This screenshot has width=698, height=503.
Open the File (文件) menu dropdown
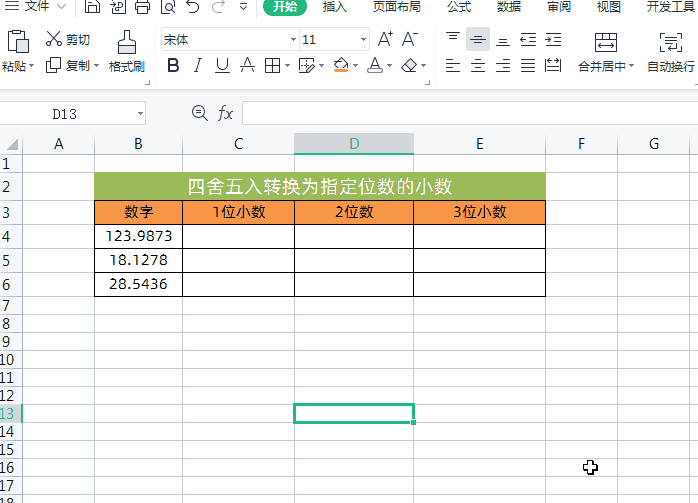(x=35, y=6)
